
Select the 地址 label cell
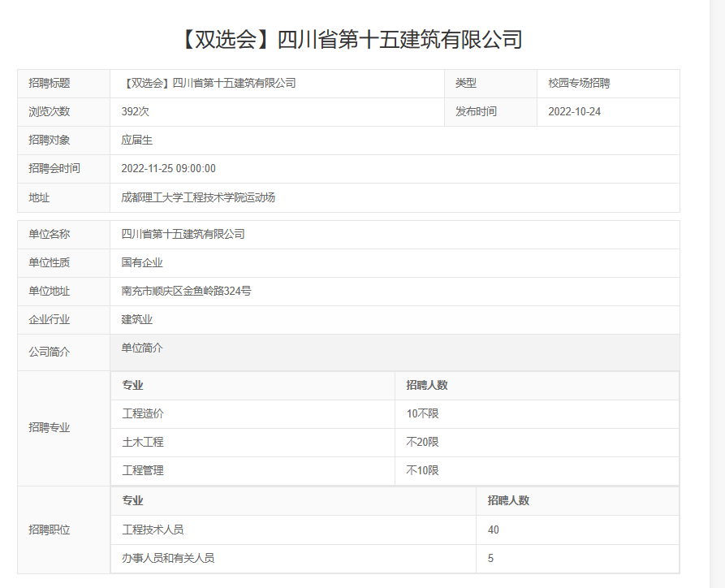[64, 198]
